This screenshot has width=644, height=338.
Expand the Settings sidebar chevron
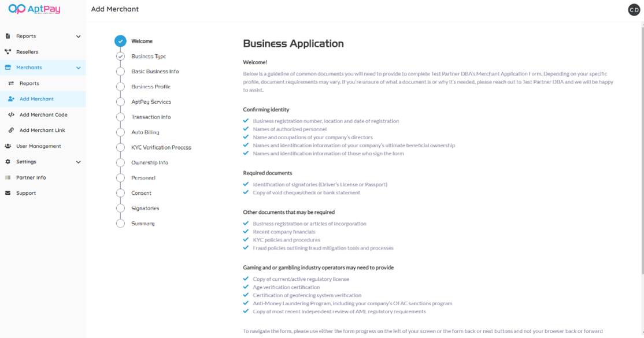click(78, 162)
